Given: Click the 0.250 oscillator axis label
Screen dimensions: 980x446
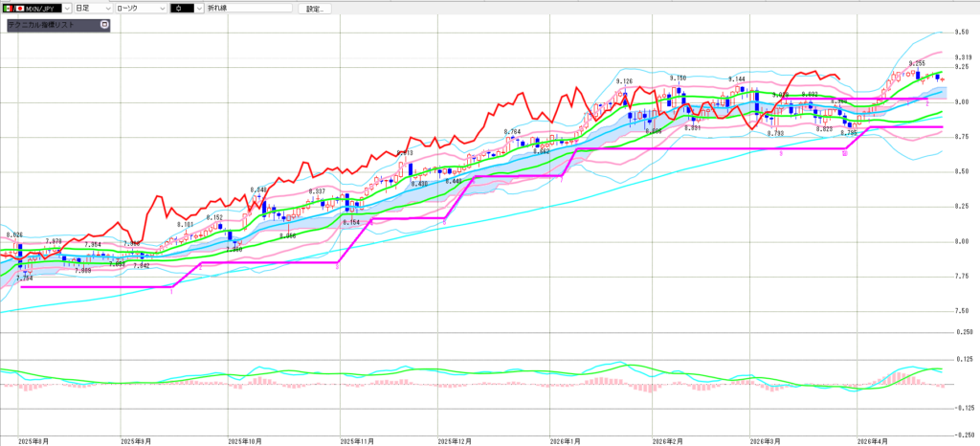Looking at the screenshot, I should [x=963, y=332].
